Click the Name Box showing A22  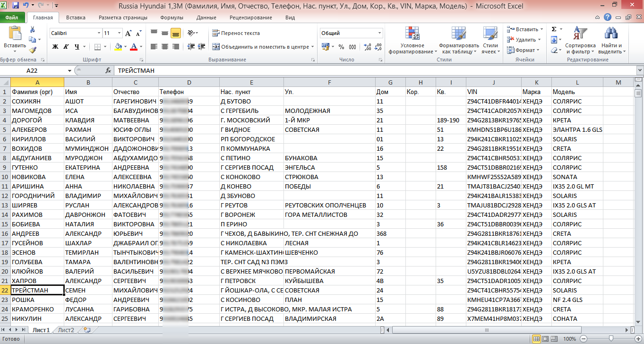(33, 70)
